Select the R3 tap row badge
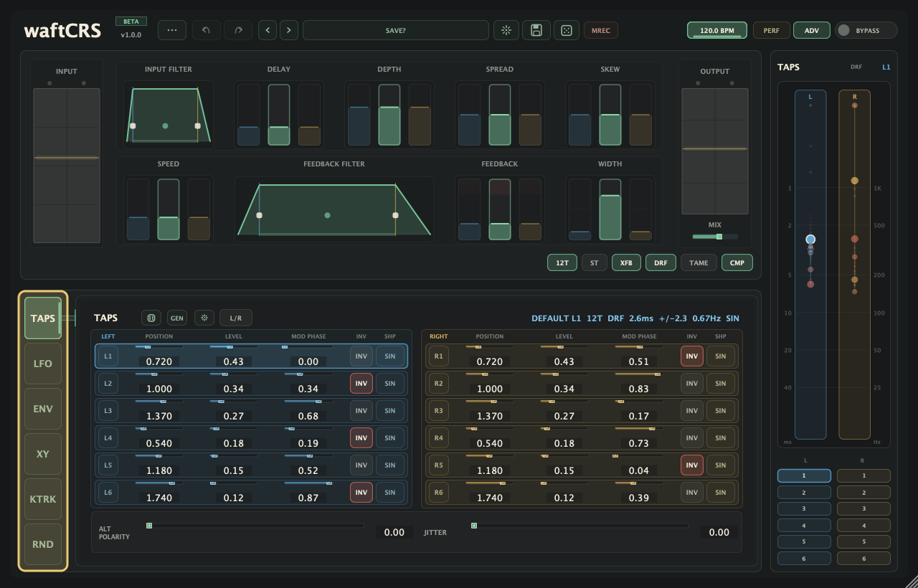 tap(439, 411)
